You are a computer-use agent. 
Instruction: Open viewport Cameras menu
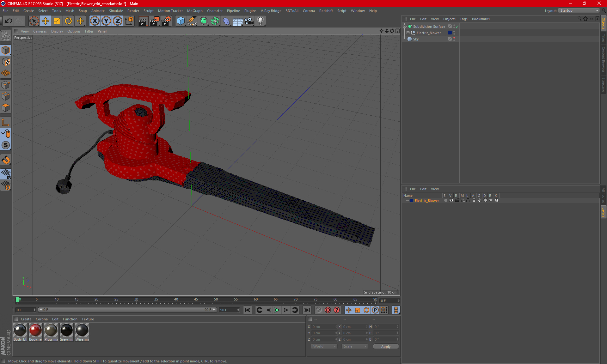[40, 31]
